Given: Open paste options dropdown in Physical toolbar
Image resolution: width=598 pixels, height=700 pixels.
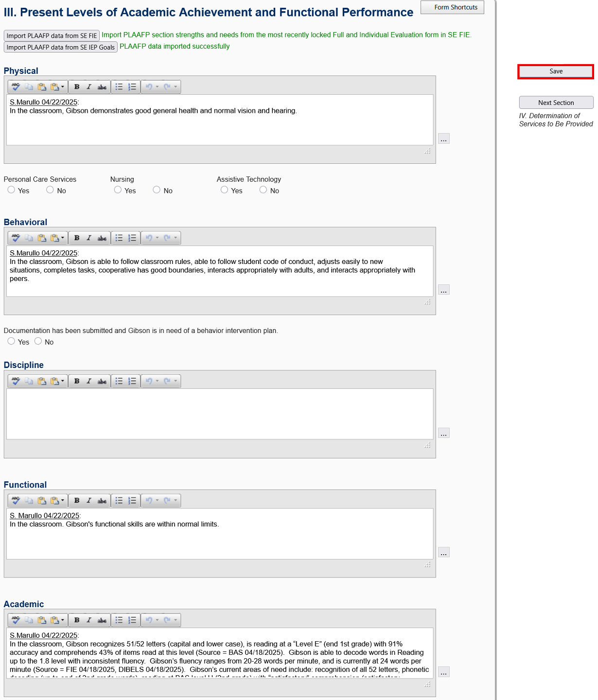Looking at the screenshot, I should [63, 87].
